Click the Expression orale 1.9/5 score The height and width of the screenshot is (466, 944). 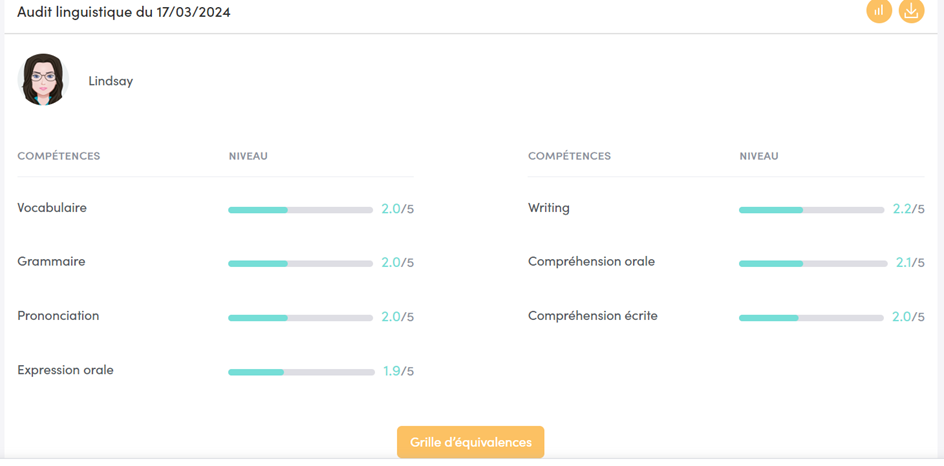398,371
